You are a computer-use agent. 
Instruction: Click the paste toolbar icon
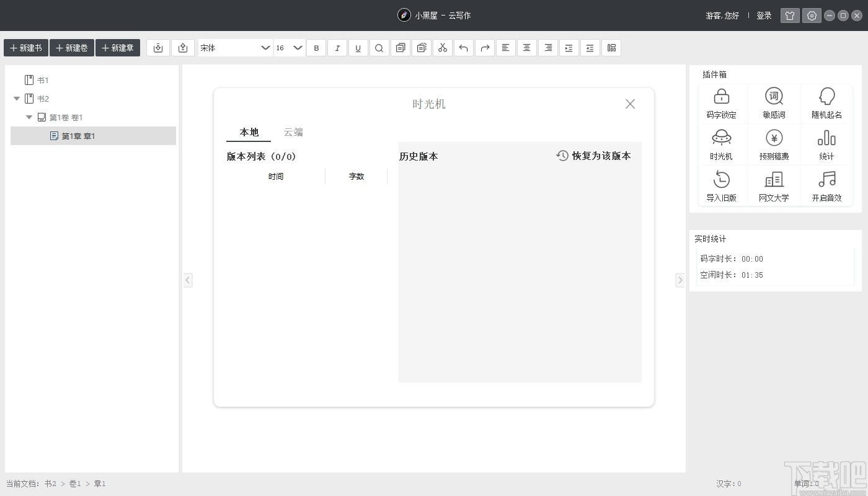[x=422, y=48]
